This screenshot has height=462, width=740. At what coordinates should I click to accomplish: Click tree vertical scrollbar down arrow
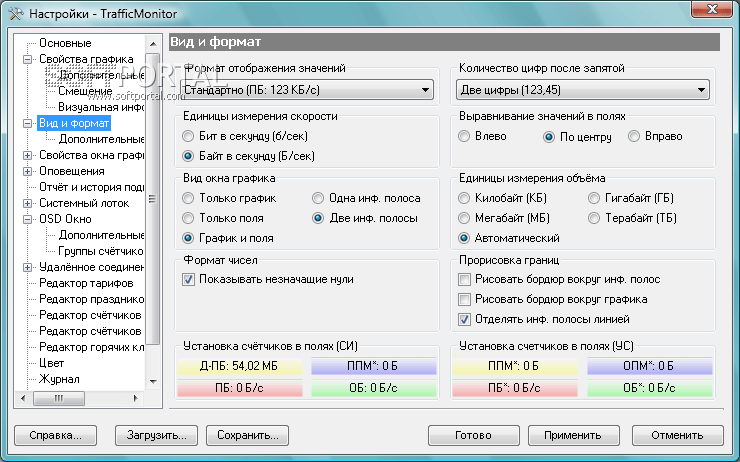[153, 381]
